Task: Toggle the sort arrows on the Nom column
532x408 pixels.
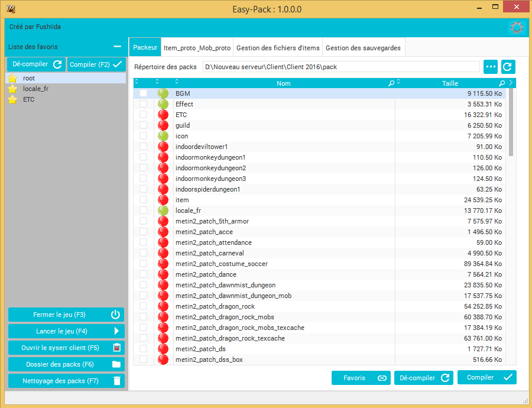Action: click(x=177, y=82)
